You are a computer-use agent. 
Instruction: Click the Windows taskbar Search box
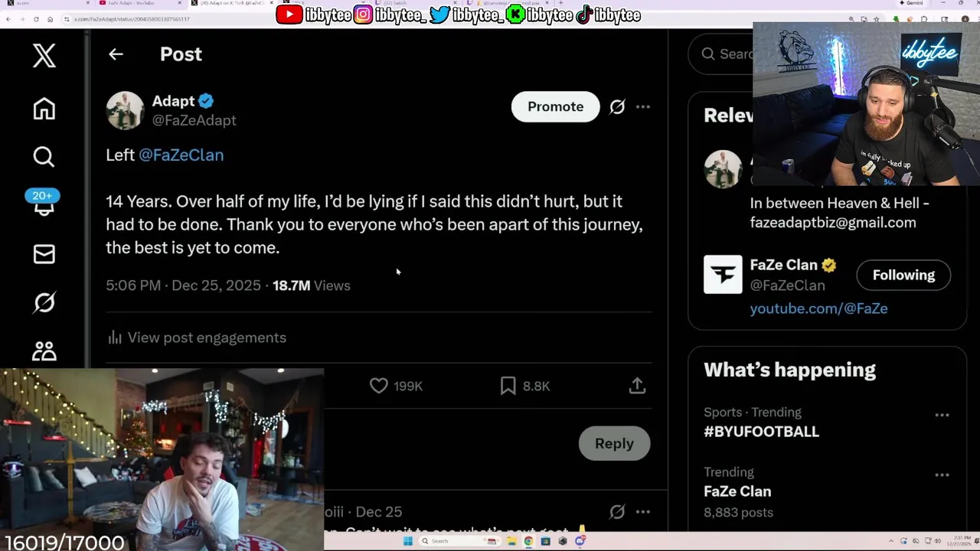[459, 541]
